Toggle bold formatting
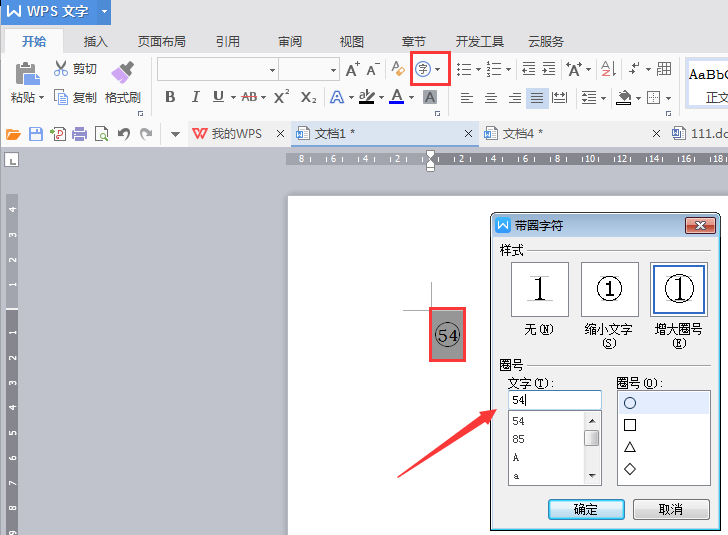 [170, 97]
